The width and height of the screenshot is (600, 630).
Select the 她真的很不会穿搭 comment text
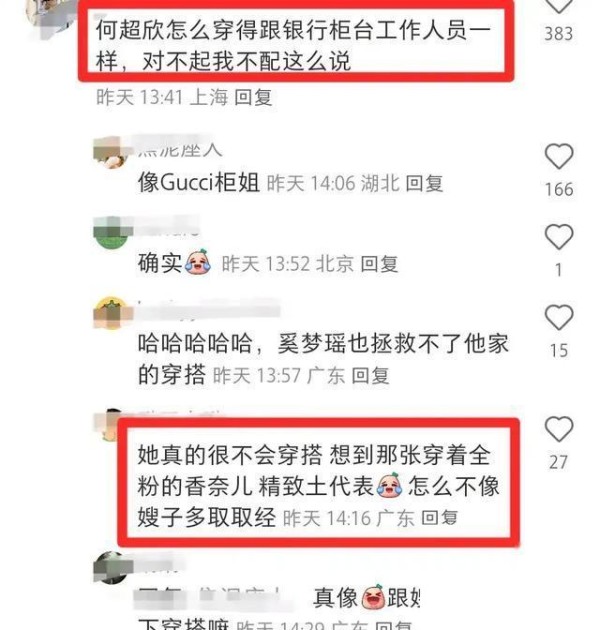tap(318, 486)
